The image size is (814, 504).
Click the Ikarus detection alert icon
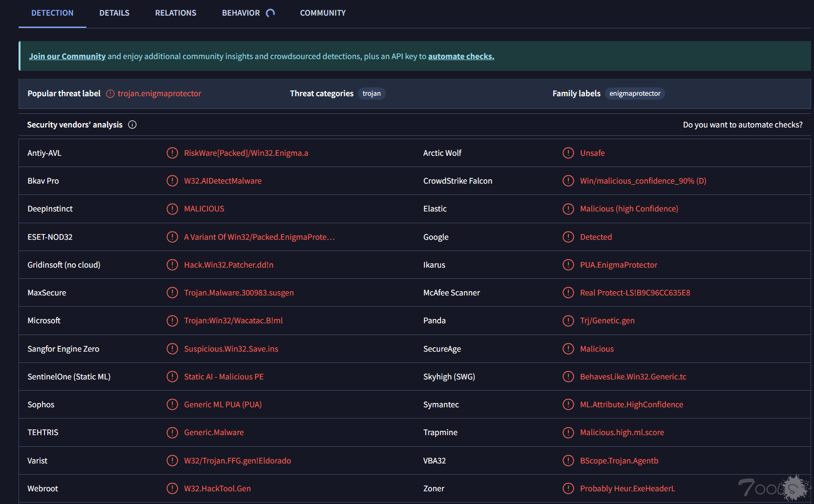[568, 265]
